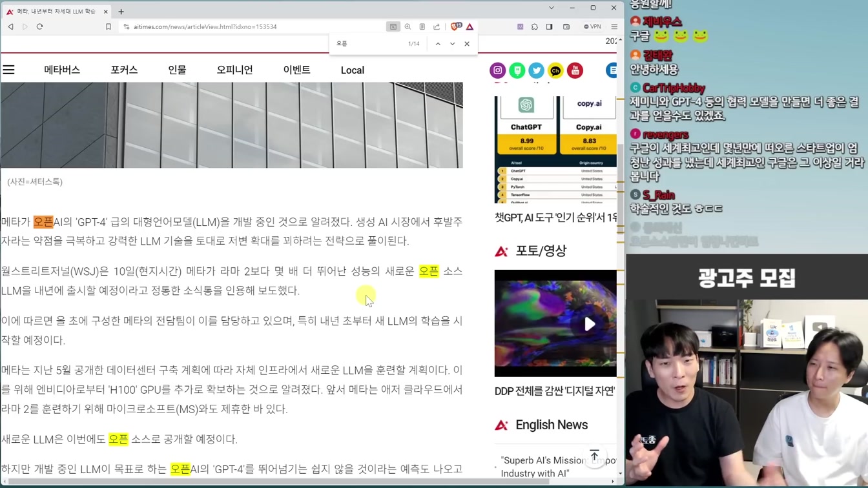Go back with the browser back arrow
The height and width of the screenshot is (488, 868).
[11, 26]
